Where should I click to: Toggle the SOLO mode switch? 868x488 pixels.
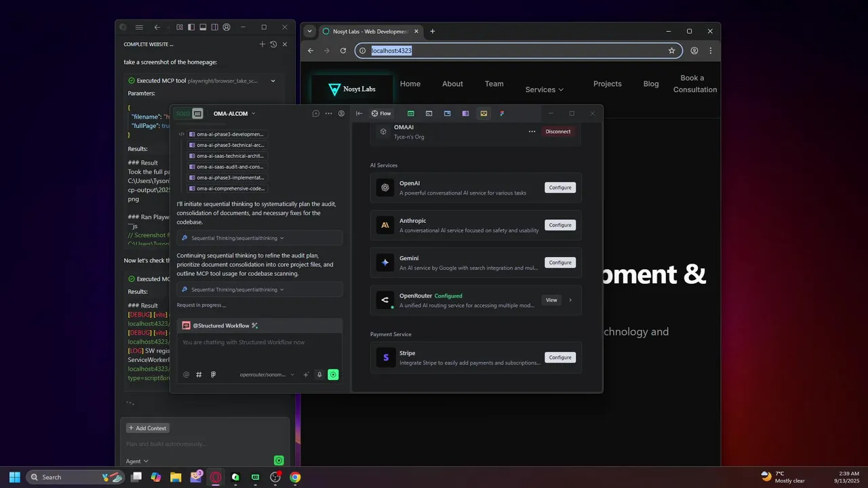click(190, 113)
